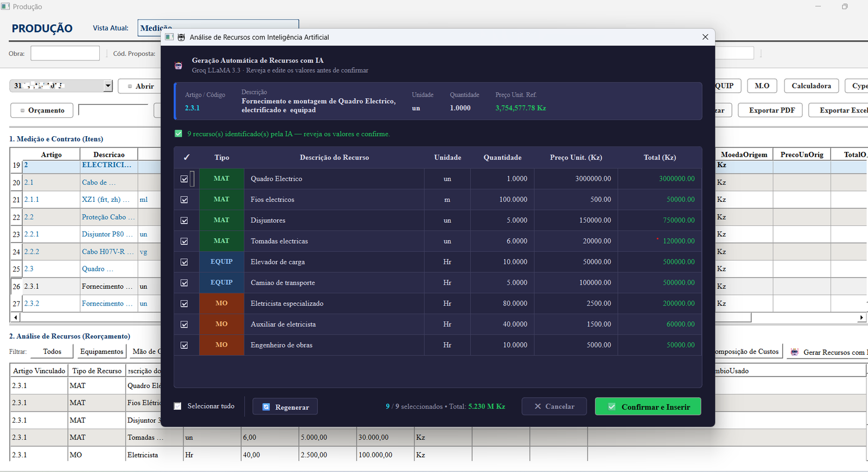Click robot icon on Gerar Recursos com IA
This screenshot has height=472, width=868.
(795, 352)
